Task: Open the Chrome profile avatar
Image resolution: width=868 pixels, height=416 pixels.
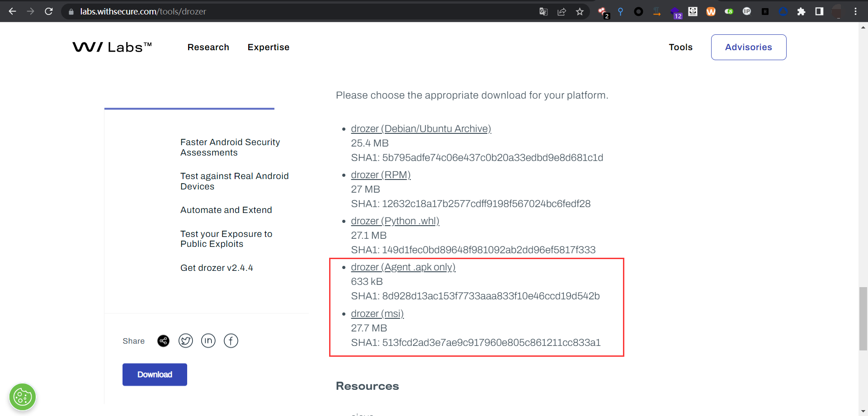Action: pyautogui.click(x=837, y=12)
